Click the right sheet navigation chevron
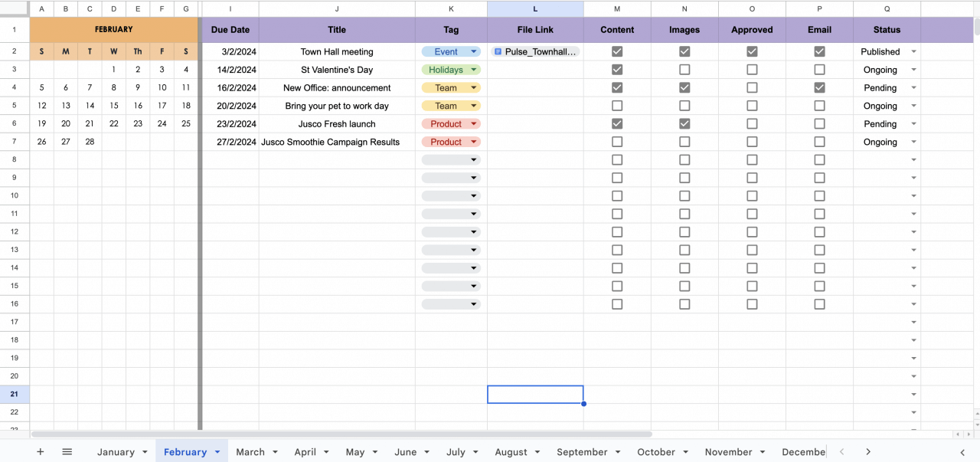Viewport: 980px width, 462px height. click(868, 451)
